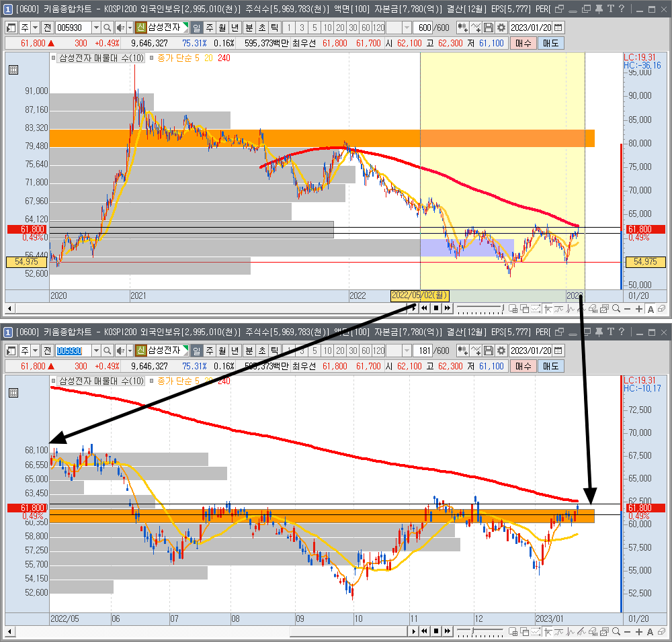The image size is (672, 642).
Task: Select the text 'A' annotation tool below top chart
Action: tap(650, 309)
